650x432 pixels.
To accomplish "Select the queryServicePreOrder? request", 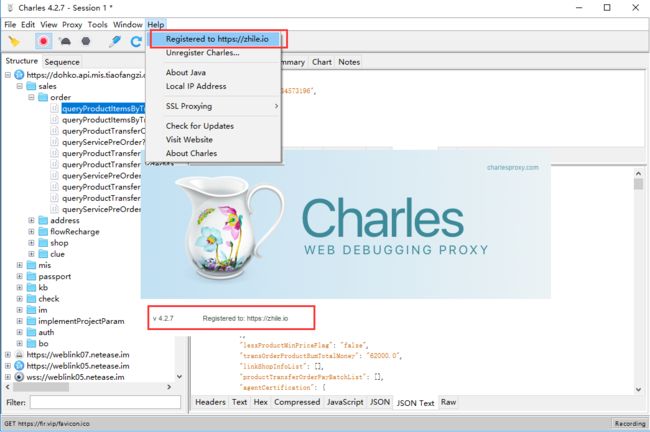I will point(104,142).
